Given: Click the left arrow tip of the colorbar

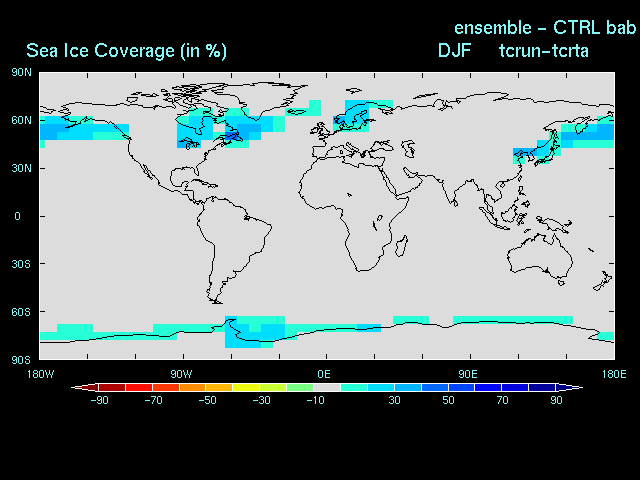Looking at the screenshot, I should click(76, 387).
